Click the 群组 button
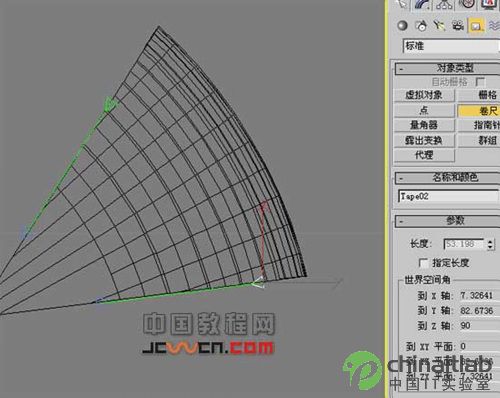 [x=479, y=140]
